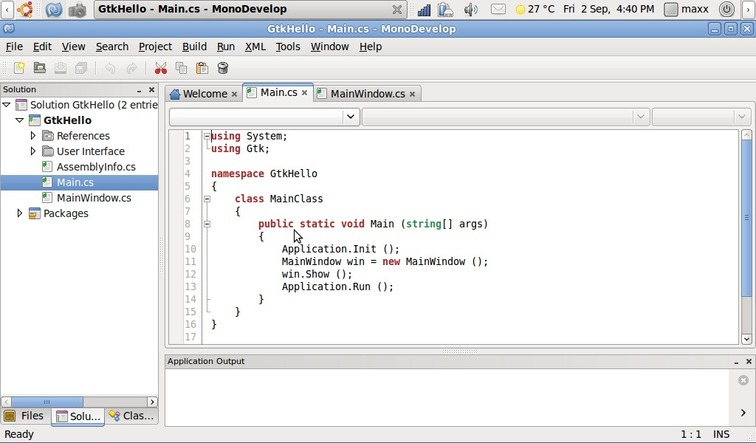Select Main.cs in the solution tree
The width and height of the screenshot is (756, 443).
(75, 182)
